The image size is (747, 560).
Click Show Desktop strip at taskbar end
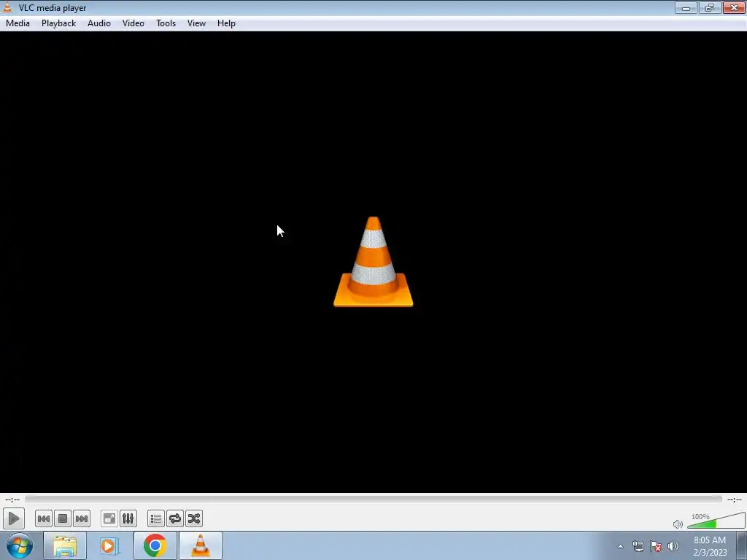click(x=742, y=545)
